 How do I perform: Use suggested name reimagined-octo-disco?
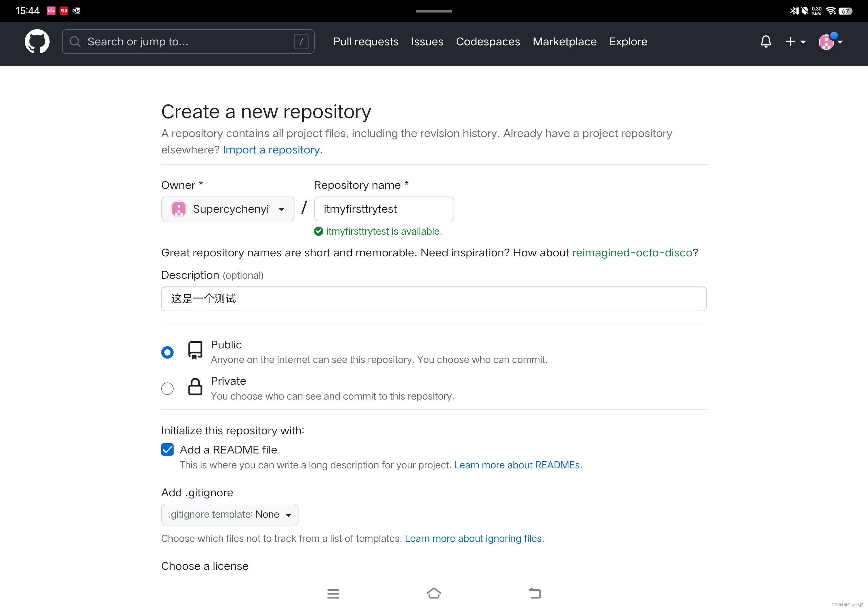632,253
